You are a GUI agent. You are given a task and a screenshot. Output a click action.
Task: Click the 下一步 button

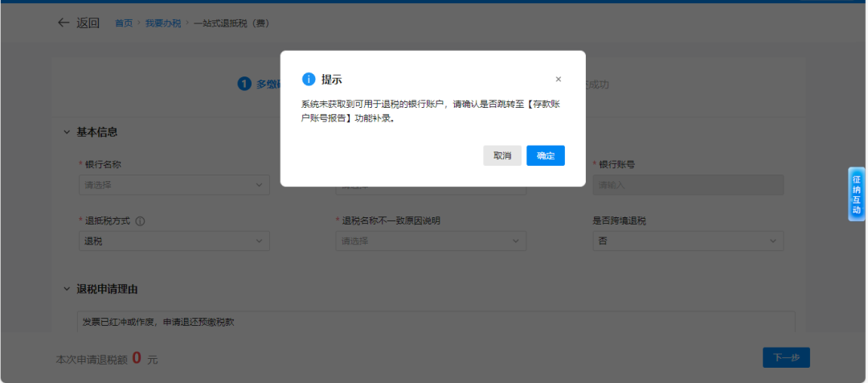click(786, 357)
